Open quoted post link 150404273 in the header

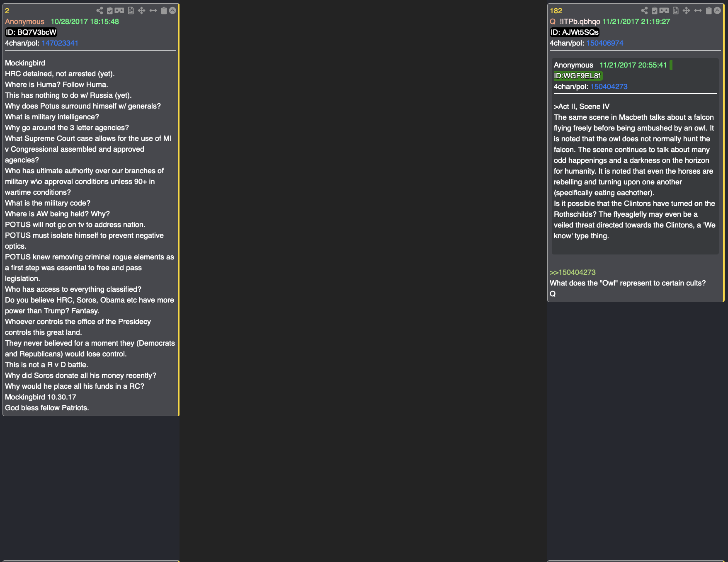coord(609,87)
